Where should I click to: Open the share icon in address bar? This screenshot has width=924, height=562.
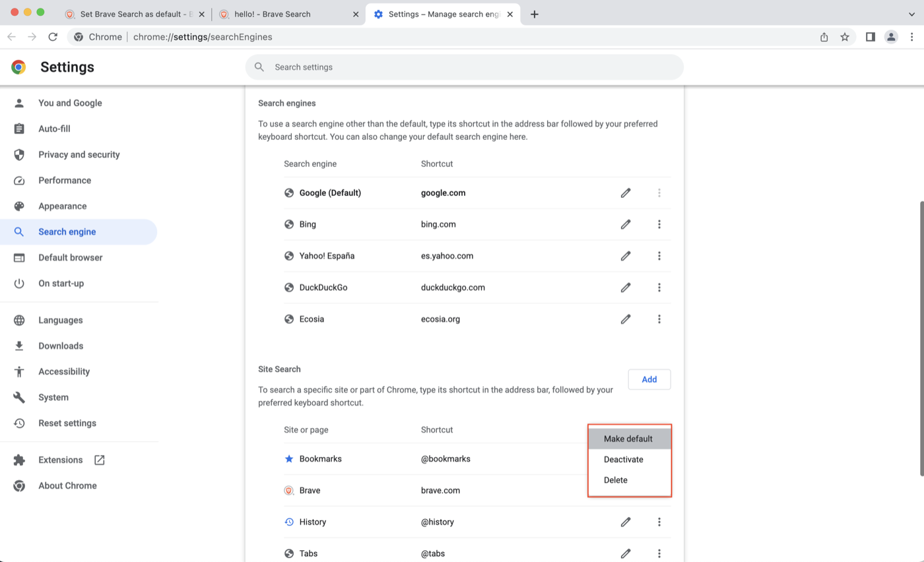[824, 37]
